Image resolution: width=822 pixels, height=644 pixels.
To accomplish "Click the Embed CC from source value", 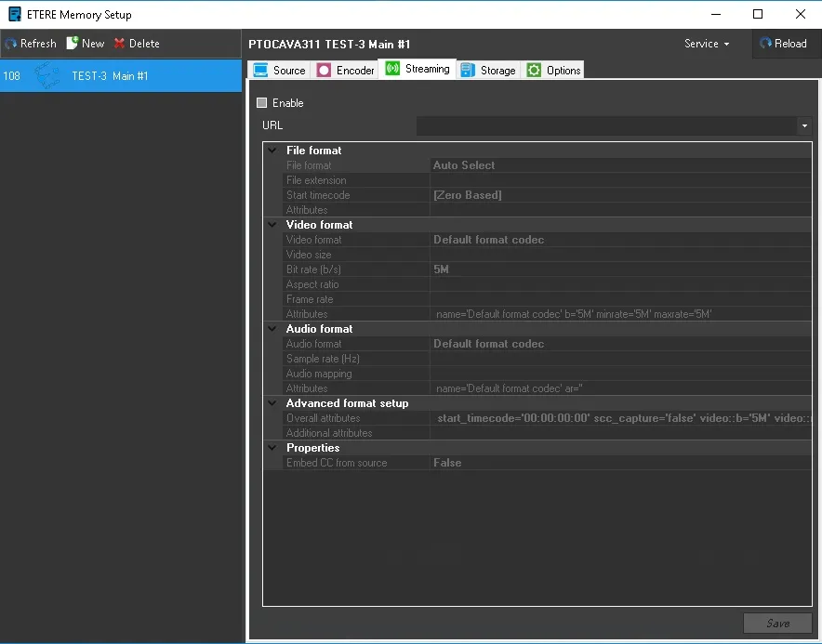I will (618, 463).
